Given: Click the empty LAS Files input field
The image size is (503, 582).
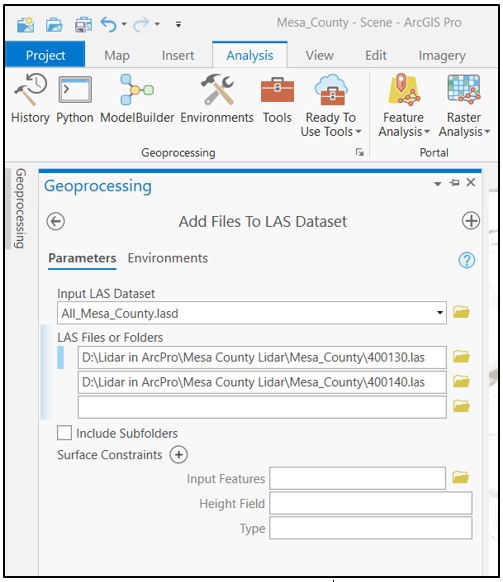Looking at the screenshot, I should (x=262, y=407).
